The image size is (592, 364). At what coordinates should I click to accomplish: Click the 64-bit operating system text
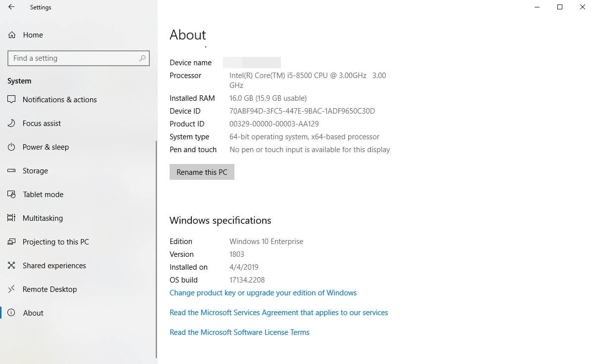pos(304,136)
